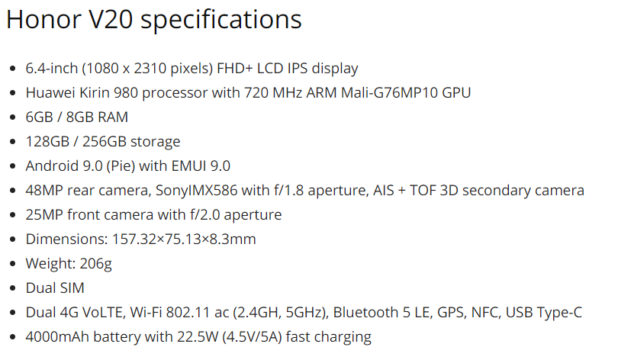The height and width of the screenshot is (360, 618).
Task: Click the text 'Mali-G76MP10 GPU'
Action: [406, 93]
